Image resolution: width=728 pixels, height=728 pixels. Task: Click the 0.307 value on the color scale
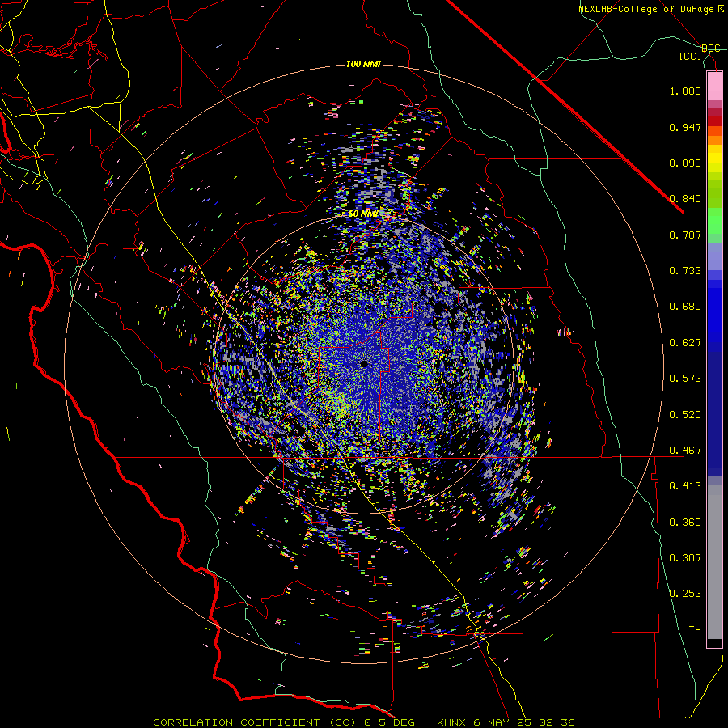point(685,558)
